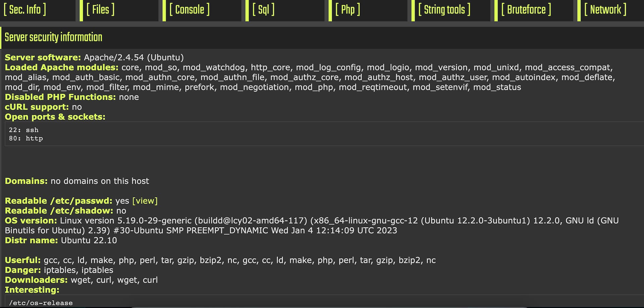Click the /etc/os-release entry

click(x=41, y=303)
